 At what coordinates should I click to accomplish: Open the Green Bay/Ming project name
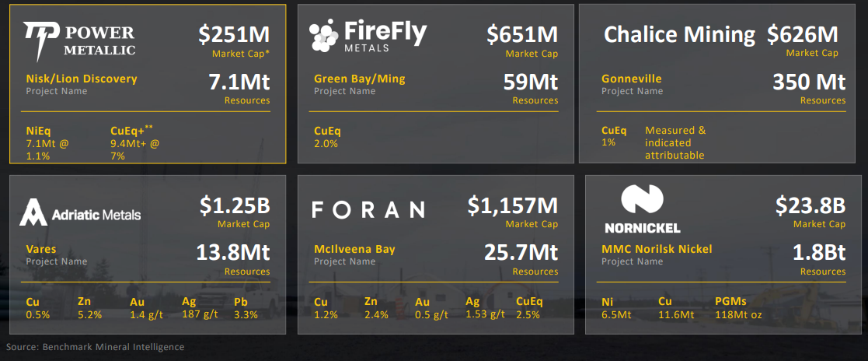359,79
